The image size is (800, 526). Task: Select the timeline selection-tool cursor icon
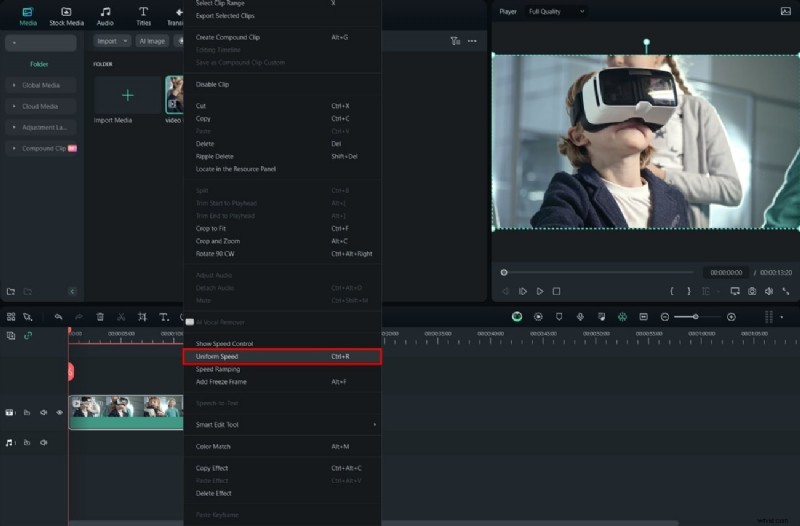28,317
